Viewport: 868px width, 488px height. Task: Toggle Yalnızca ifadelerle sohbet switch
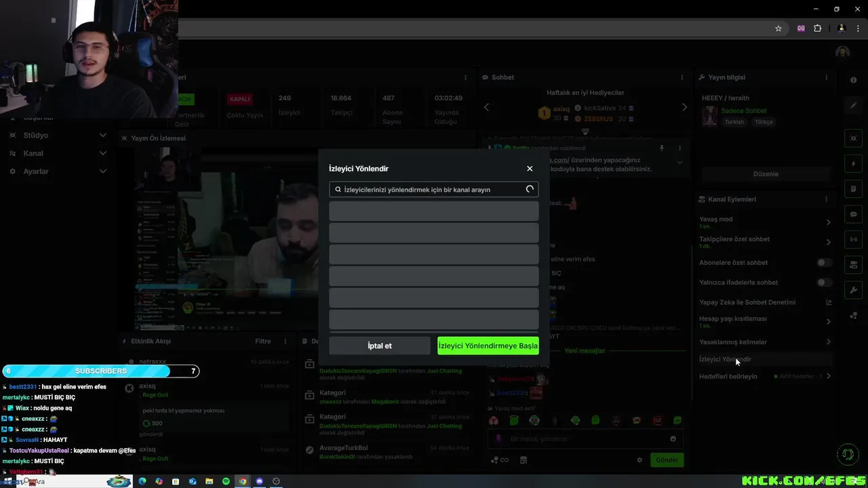point(824,282)
